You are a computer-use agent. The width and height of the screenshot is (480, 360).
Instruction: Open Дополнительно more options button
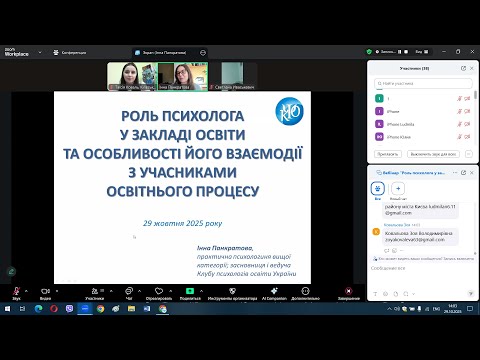tap(305, 293)
